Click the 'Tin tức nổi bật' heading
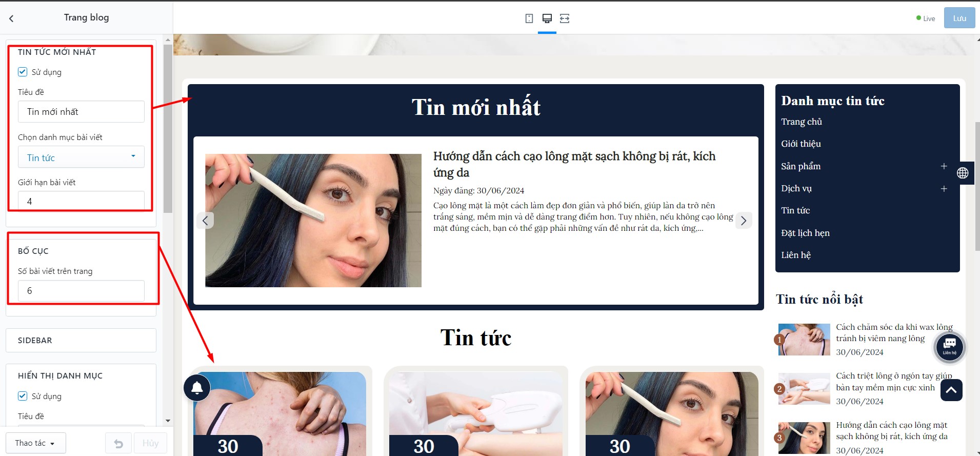 [819, 299]
